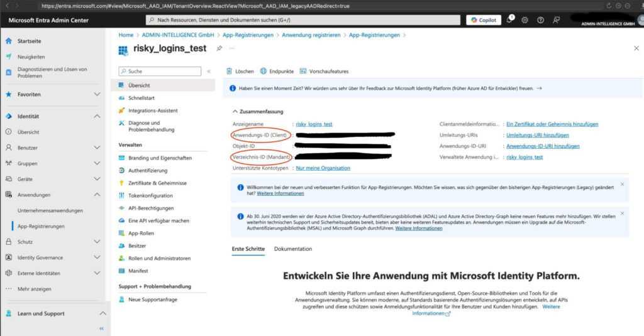
Task: Expand the Schutz menu chevron
Action: coord(97,242)
